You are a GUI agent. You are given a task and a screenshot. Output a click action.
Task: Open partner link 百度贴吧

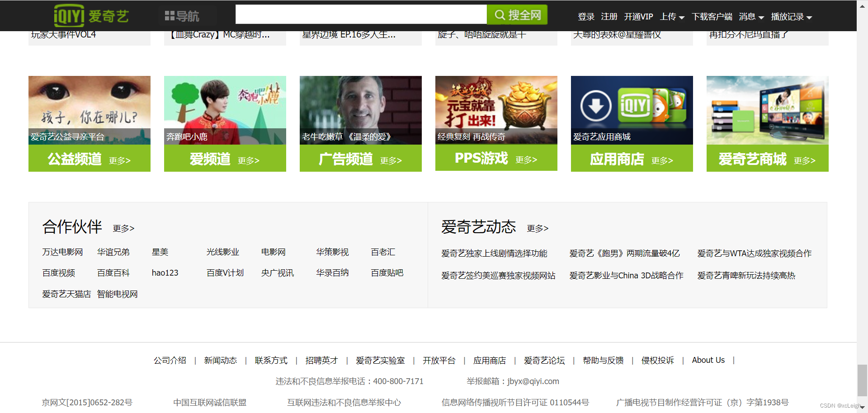pos(387,273)
